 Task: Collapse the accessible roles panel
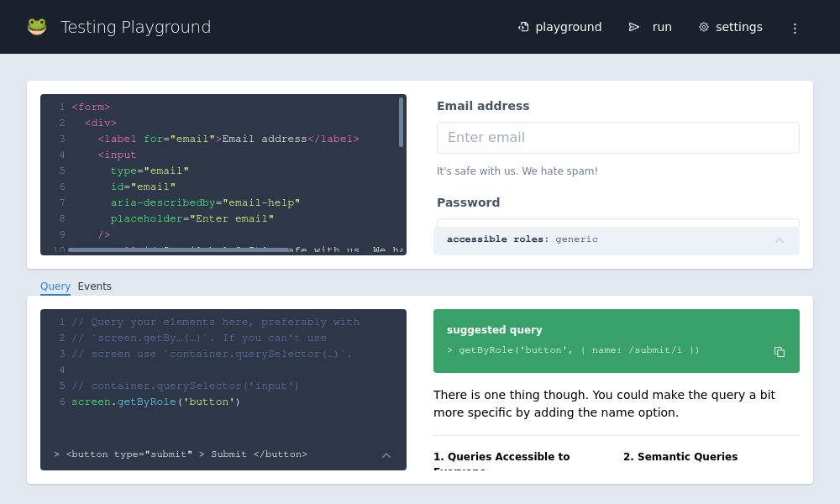tap(780, 240)
